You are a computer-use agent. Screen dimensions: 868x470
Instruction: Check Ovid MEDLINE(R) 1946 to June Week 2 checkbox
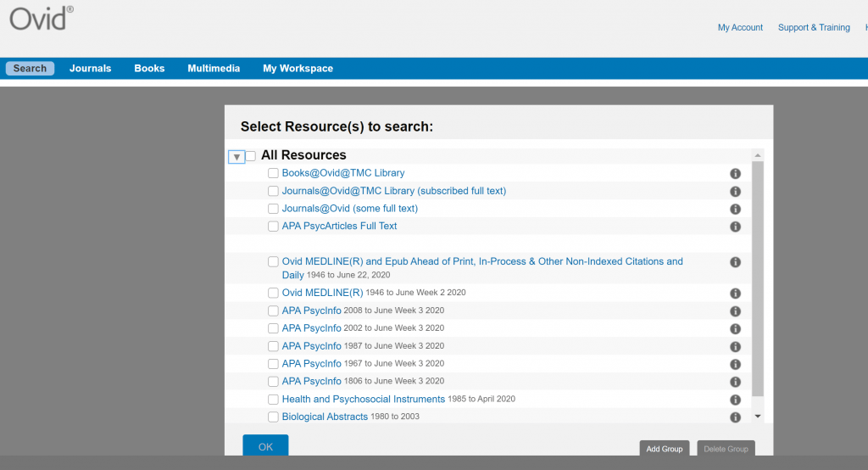coord(273,293)
